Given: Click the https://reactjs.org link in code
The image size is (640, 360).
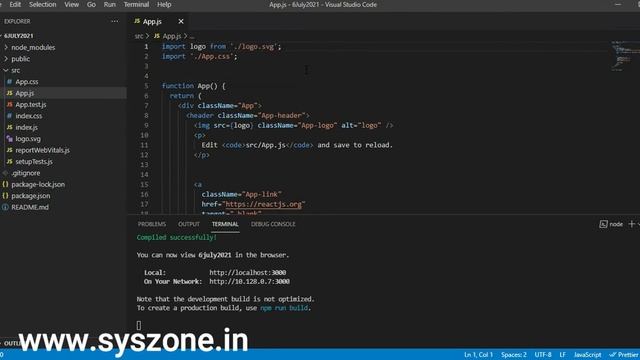Looking at the screenshot, I should 263,204.
